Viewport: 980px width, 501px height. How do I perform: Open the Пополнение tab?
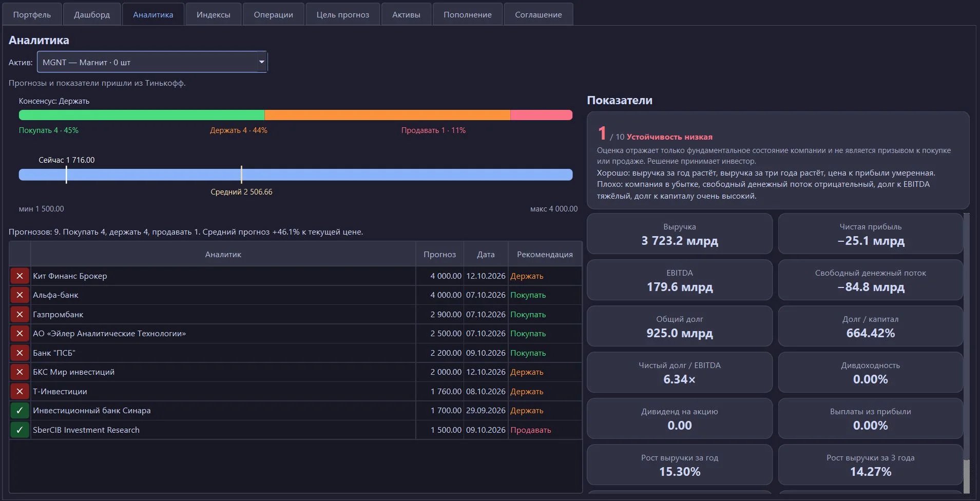[x=468, y=14]
